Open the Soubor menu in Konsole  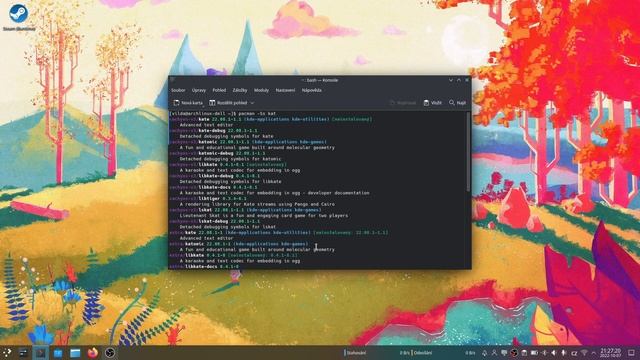(x=178, y=90)
